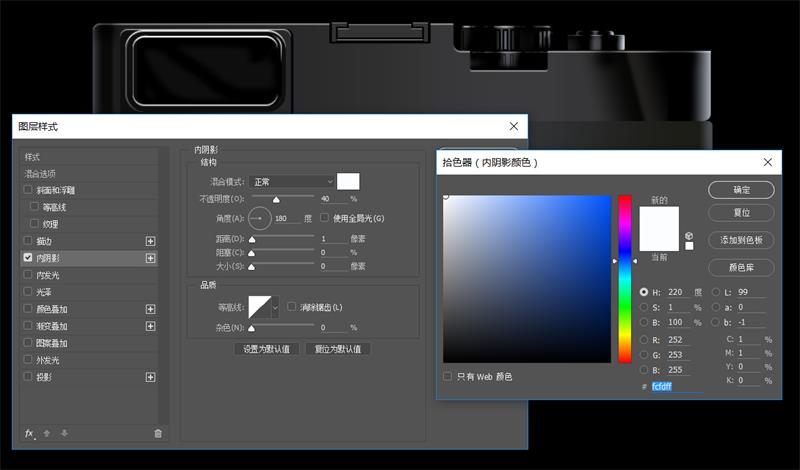Click the inner shadow color swatch
The width and height of the screenshot is (800, 470).
point(348,182)
